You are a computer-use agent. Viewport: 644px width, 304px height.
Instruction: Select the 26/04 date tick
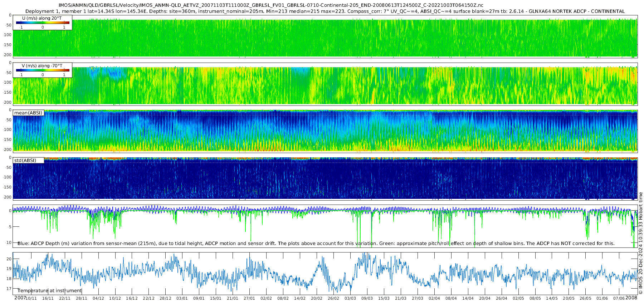coord(502,298)
